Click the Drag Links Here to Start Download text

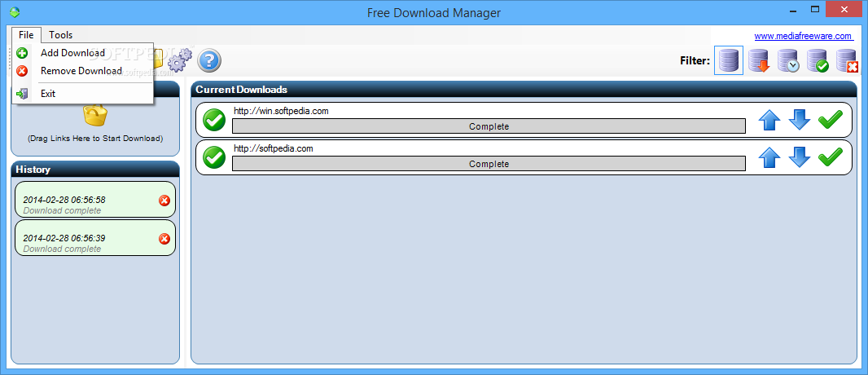pyautogui.click(x=95, y=139)
